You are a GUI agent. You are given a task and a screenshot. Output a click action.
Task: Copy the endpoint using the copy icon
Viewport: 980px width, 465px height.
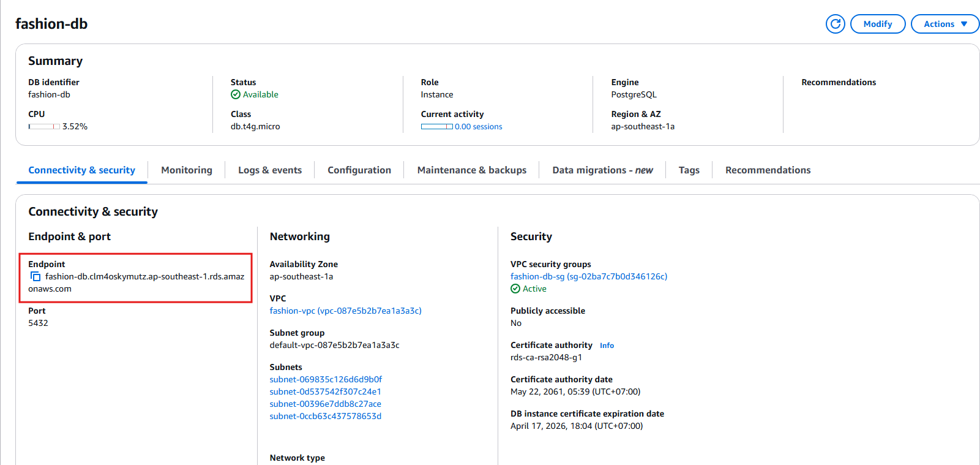[36, 277]
